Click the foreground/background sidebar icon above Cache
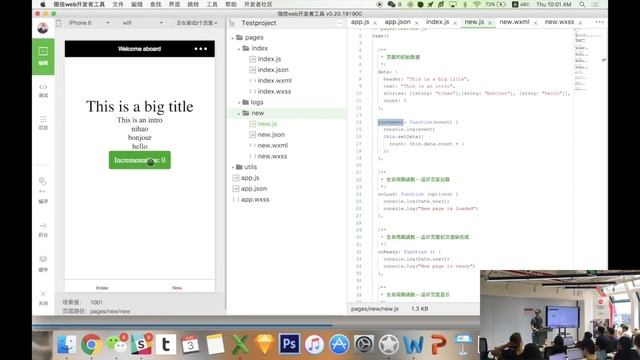The width and height of the screenshot is (640, 360). [43, 230]
